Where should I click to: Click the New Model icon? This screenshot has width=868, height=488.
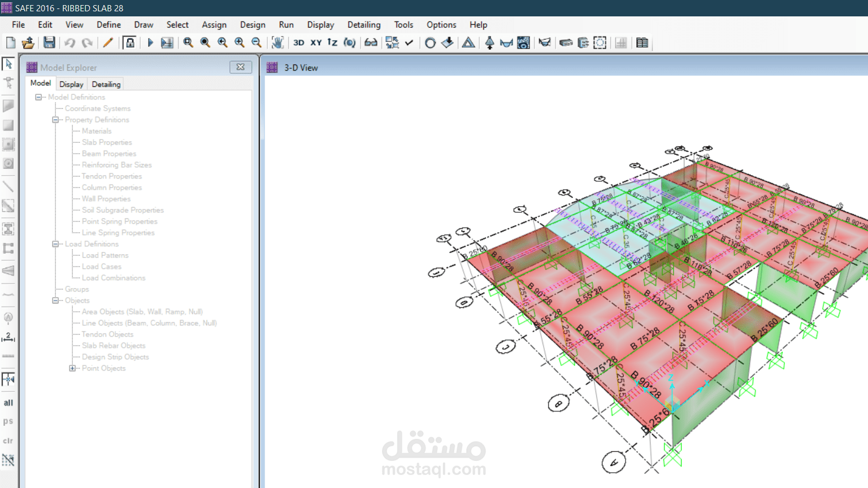11,43
